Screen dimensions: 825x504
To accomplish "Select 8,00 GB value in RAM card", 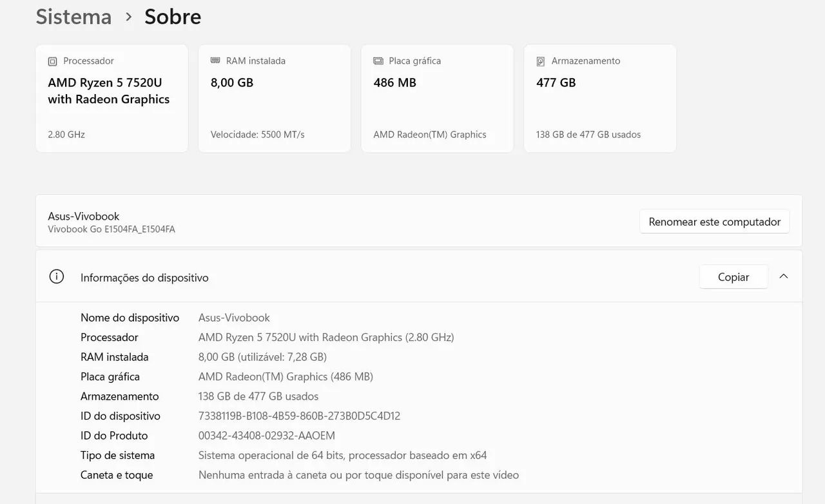I will (x=232, y=82).
